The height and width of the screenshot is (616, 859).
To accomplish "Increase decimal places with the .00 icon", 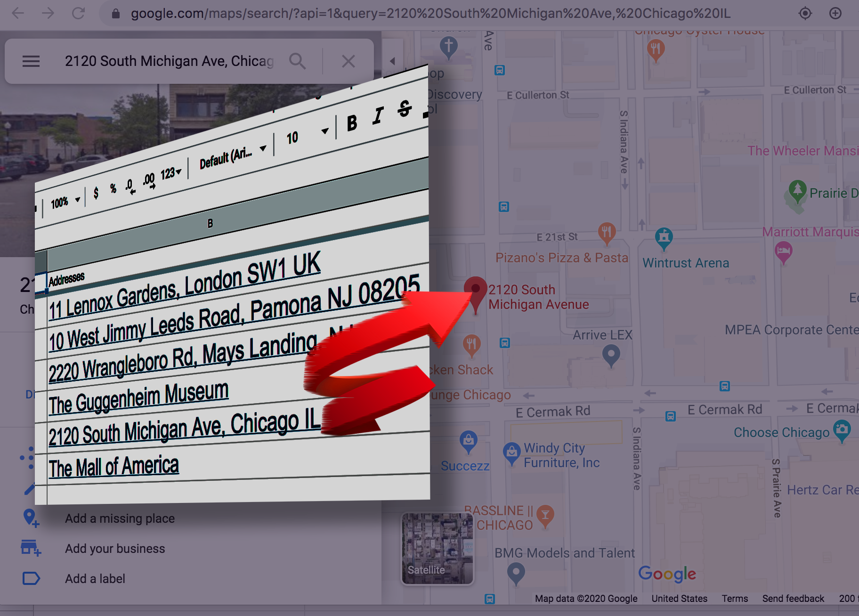I will click(x=149, y=180).
